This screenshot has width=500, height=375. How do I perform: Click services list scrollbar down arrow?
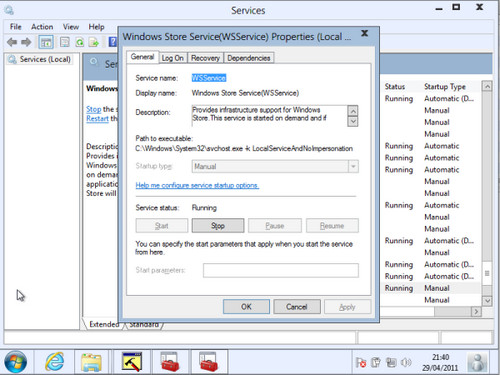click(487, 301)
